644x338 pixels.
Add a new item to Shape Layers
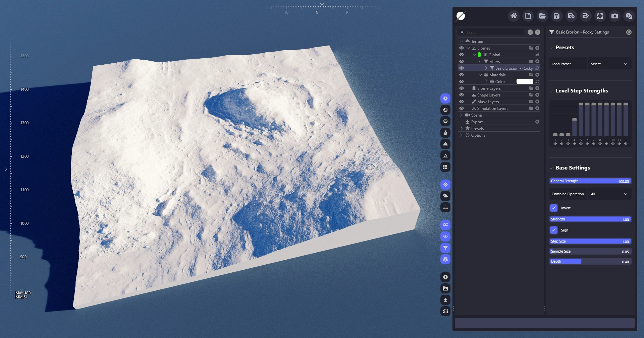coord(537,95)
